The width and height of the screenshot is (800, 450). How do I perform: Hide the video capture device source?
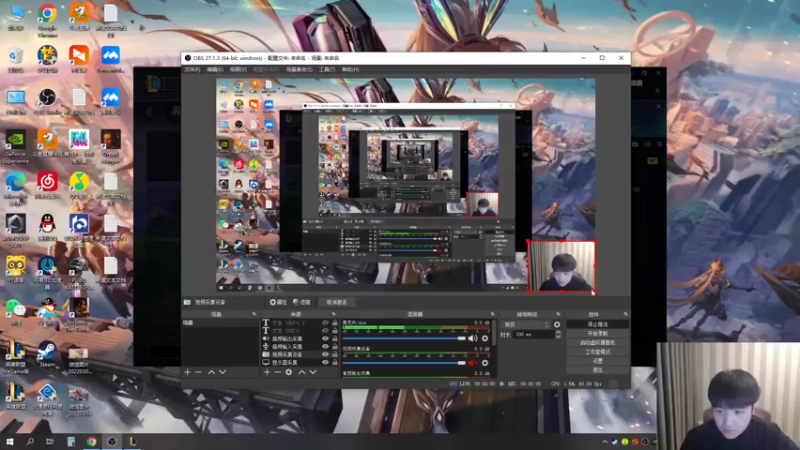click(x=325, y=354)
